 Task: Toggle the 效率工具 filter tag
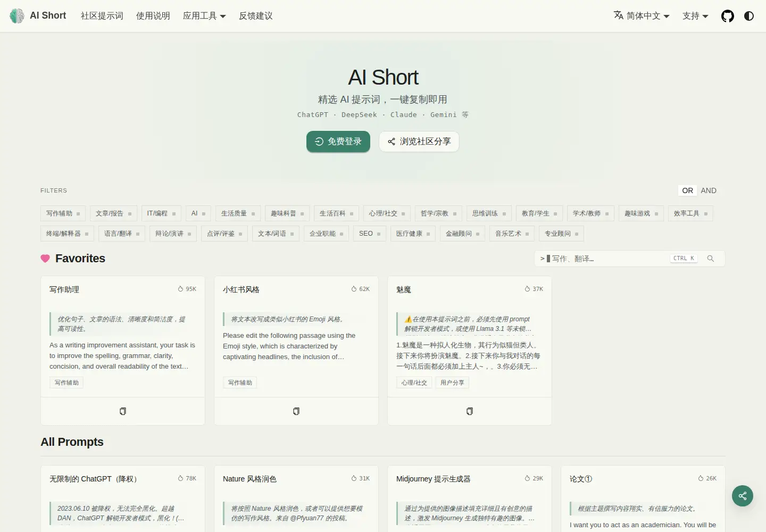(690, 213)
